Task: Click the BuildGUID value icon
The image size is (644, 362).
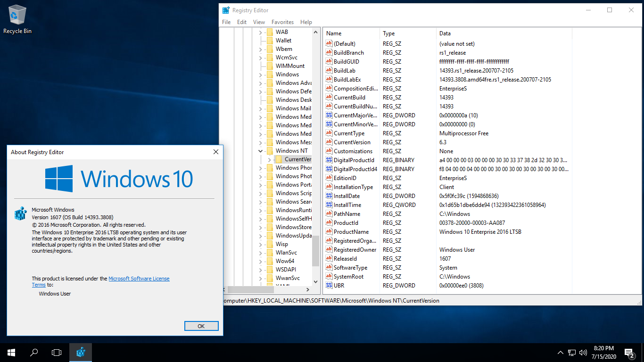Action: [329, 62]
